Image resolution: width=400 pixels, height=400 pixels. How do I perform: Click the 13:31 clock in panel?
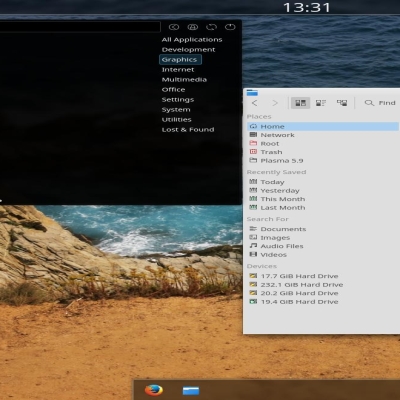[x=307, y=7]
